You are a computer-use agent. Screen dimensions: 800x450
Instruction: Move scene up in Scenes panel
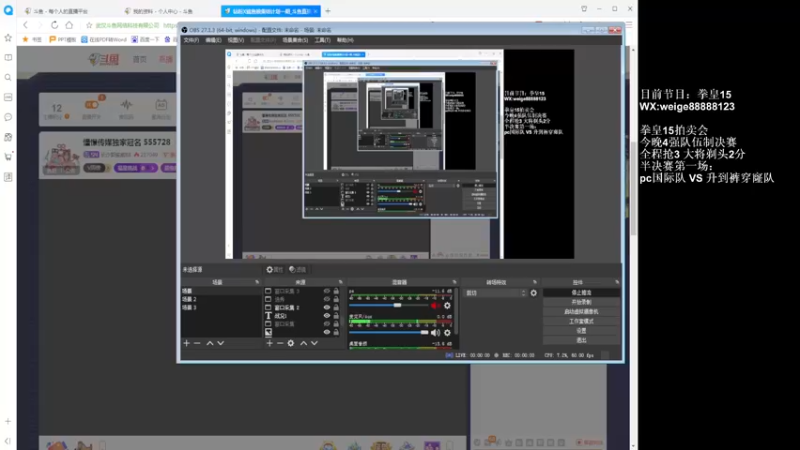pos(210,343)
